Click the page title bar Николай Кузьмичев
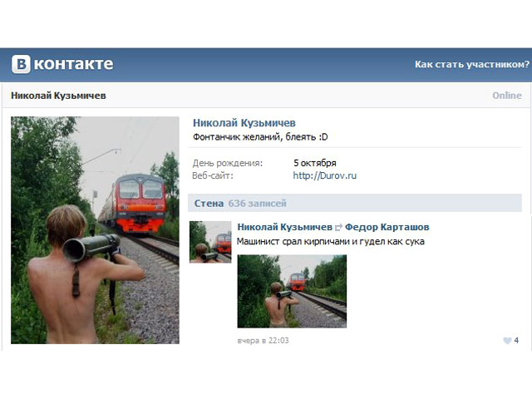The height and width of the screenshot is (399, 532). (x=58, y=96)
